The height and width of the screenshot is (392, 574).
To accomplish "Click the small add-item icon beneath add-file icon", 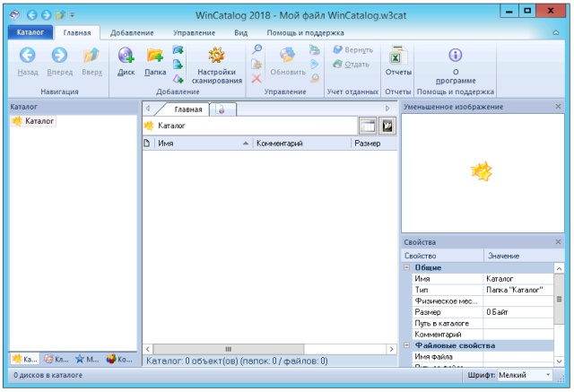I will [178, 79].
